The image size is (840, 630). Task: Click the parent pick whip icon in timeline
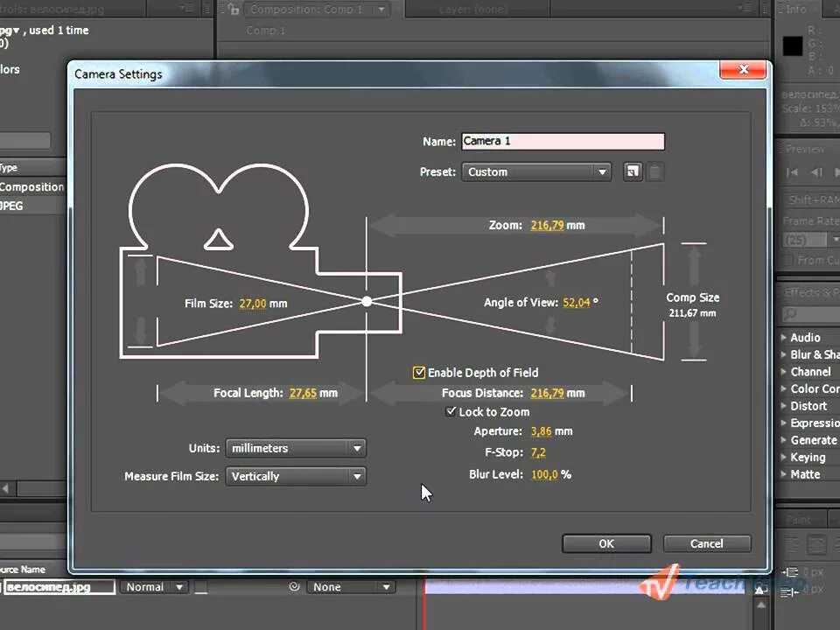pos(294,586)
